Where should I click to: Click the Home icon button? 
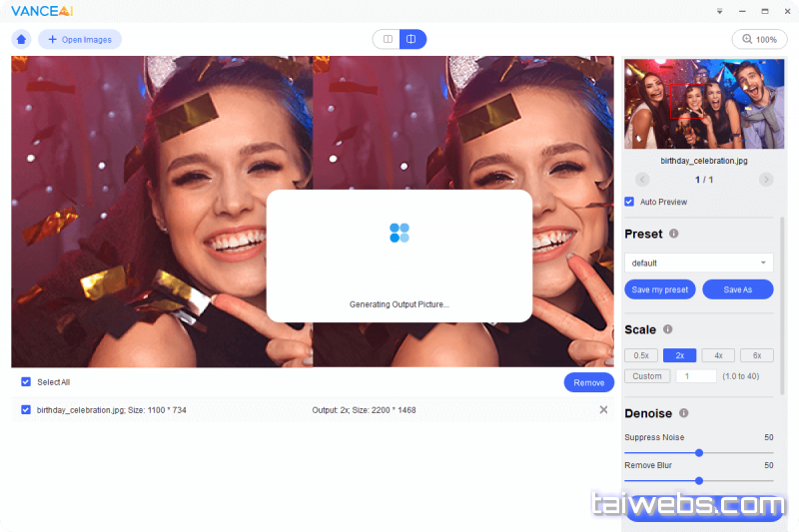pyautogui.click(x=21, y=40)
